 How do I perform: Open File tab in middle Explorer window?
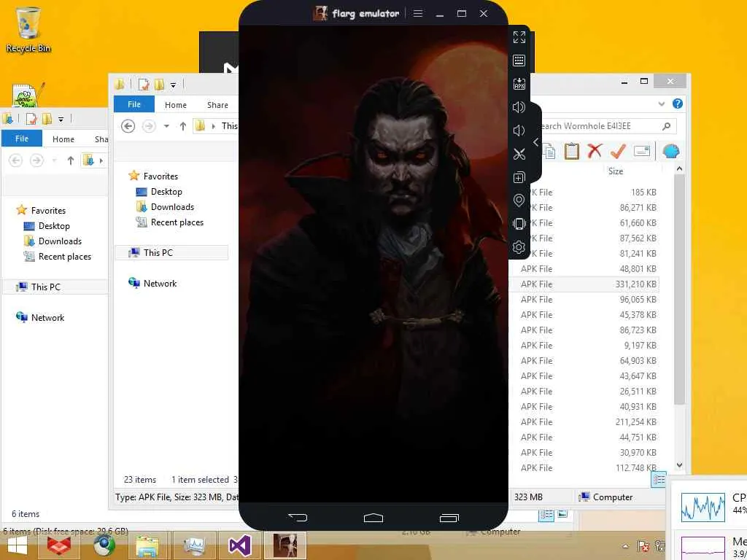pyautogui.click(x=134, y=104)
